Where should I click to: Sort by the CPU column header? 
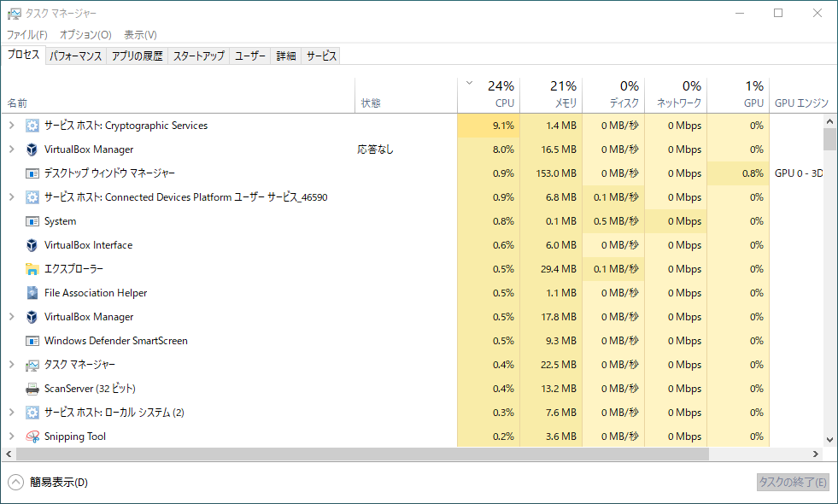pos(489,95)
